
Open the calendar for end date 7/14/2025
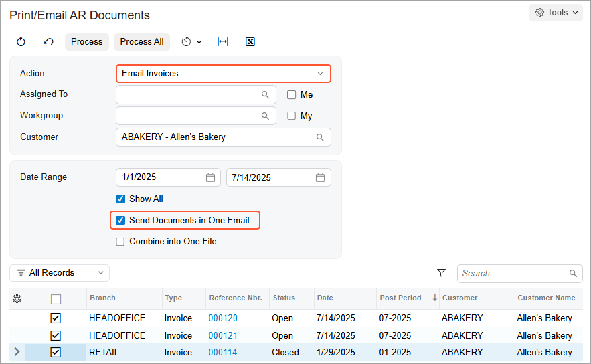[x=320, y=178]
